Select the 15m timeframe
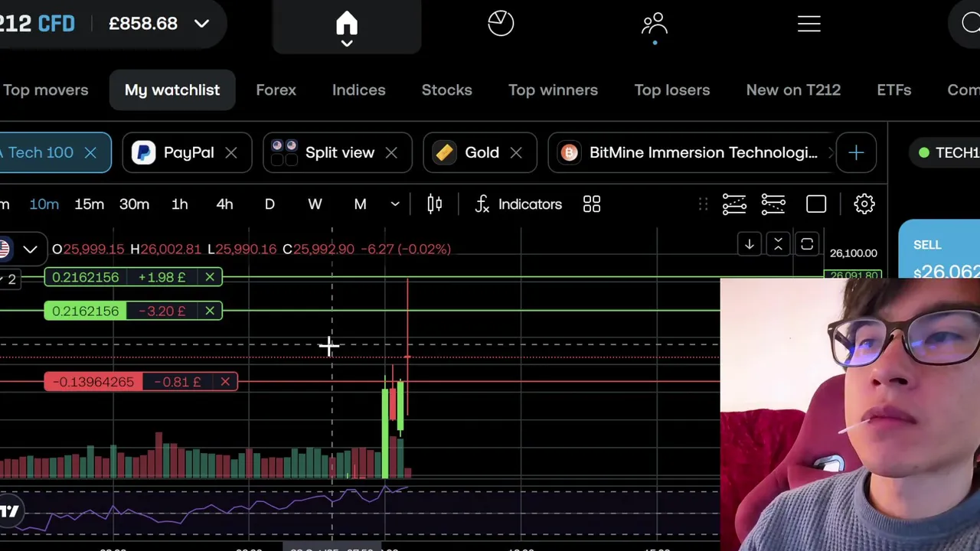 pos(89,204)
